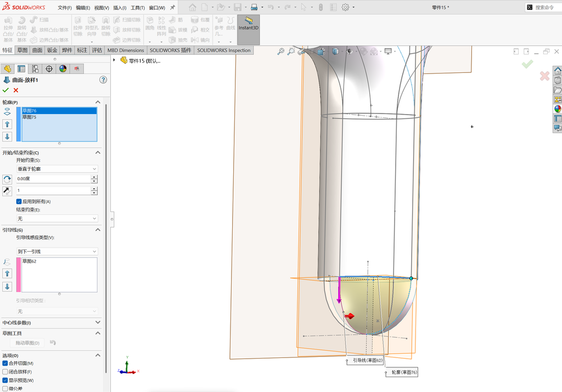The image size is (562, 392).
Task: Toggle 应用到所有 checkbox
Action: pos(19,202)
